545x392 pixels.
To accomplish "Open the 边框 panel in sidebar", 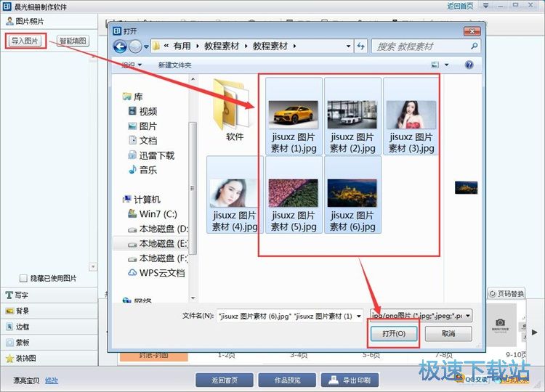I will [x=49, y=327].
